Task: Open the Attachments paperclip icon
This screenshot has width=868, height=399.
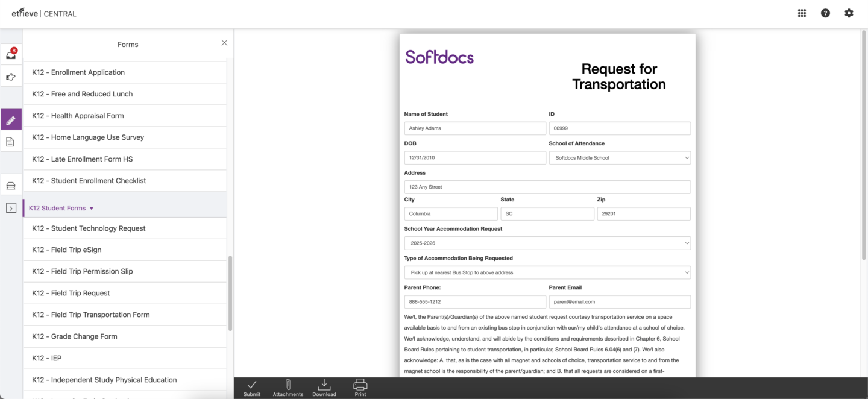Action: click(x=288, y=388)
